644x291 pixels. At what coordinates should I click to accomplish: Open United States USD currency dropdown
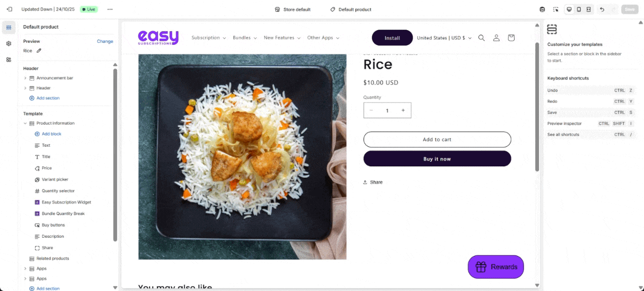pos(444,38)
